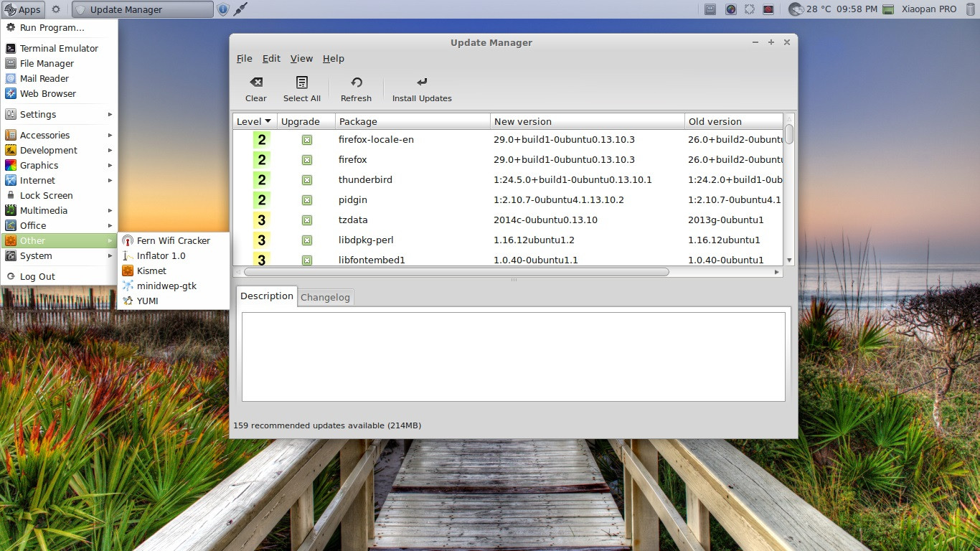This screenshot has height=551, width=980.
Task: Click level 2 badge of firefox row
Action: pos(262,160)
